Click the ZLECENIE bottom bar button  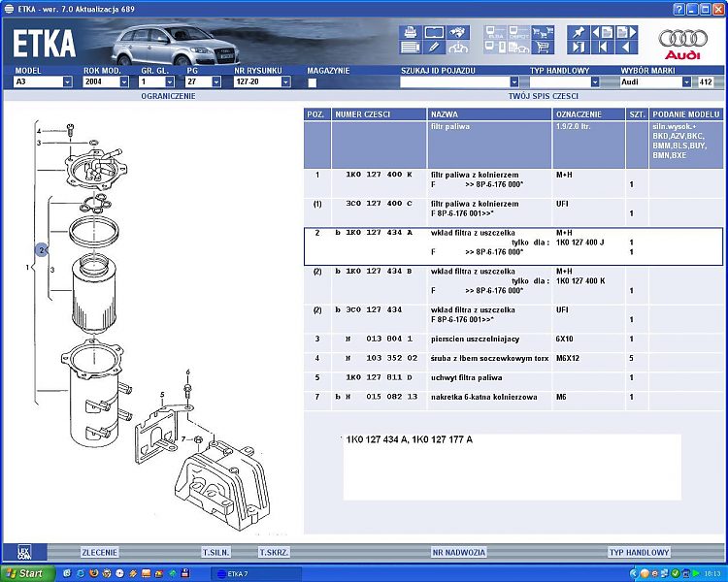click(x=99, y=552)
